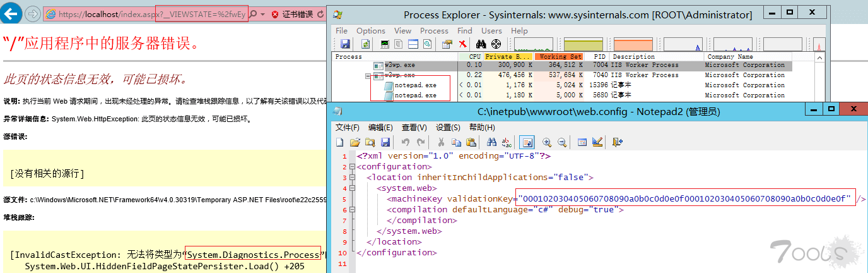Viewport: 868px width, 273px height.
Task: Open Help menu in Process Explorer
Action: pyautogui.click(x=519, y=30)
